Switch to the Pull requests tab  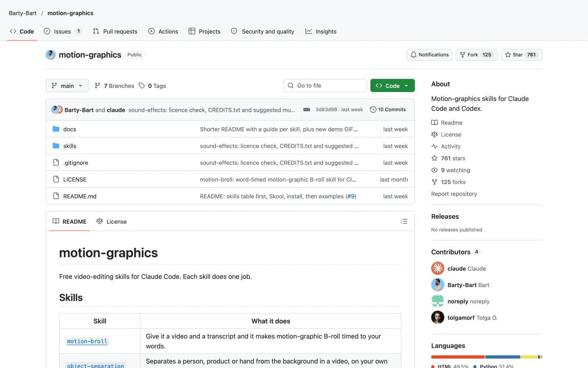[115, 31]
